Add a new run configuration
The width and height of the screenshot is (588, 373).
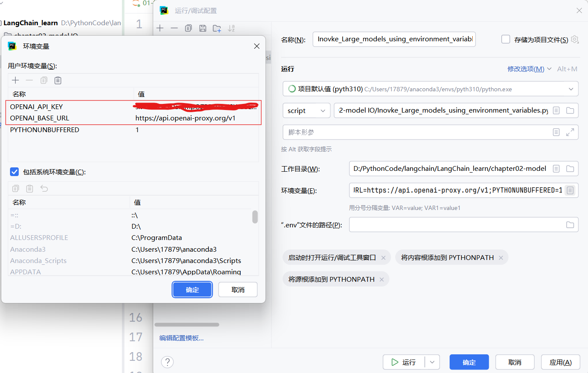point(160,28)
